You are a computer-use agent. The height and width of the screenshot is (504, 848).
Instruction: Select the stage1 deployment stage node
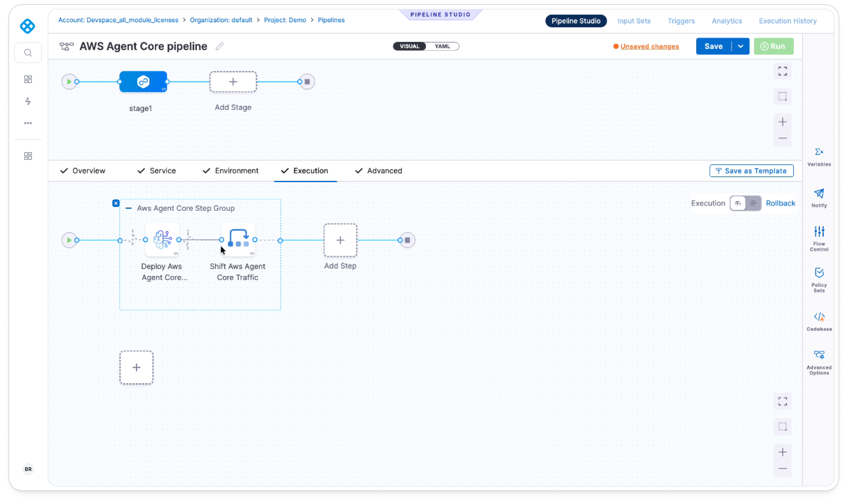pos(143,82)
